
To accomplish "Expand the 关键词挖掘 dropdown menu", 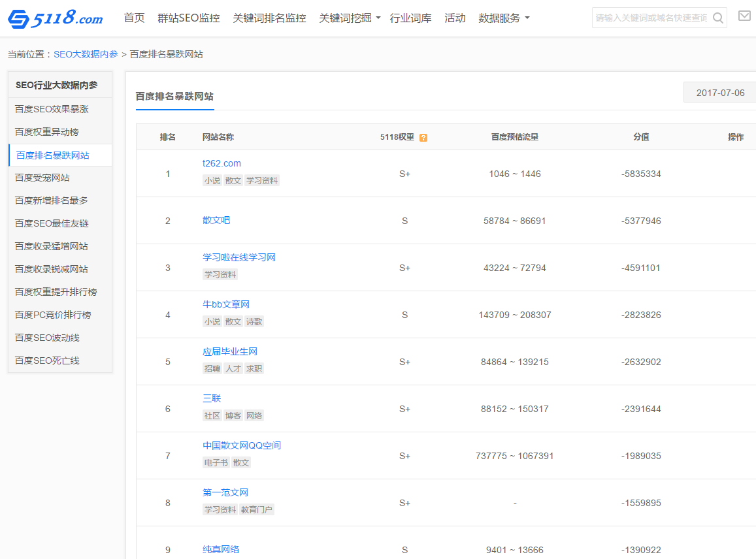I will coord(350,18).
